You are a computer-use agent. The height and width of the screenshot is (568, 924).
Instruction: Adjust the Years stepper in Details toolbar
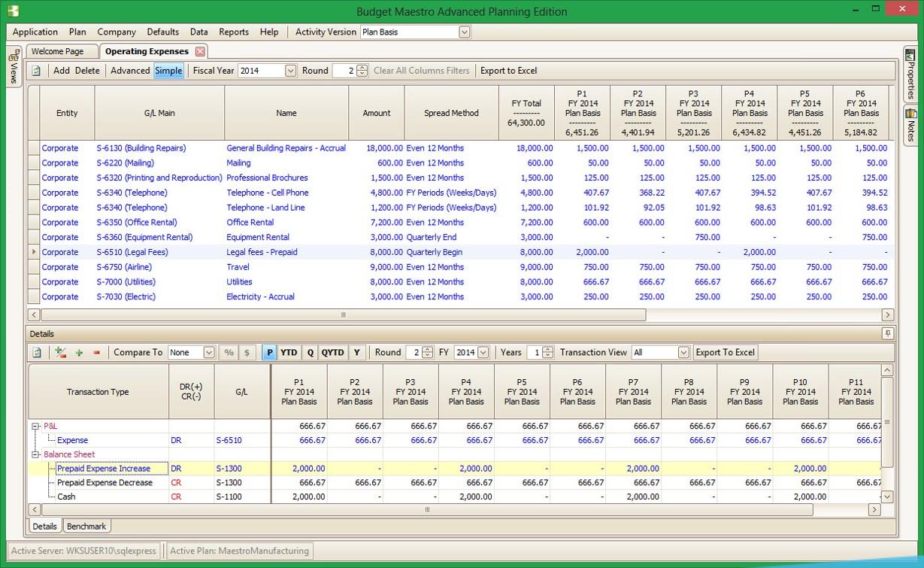(x=548, y=352)
